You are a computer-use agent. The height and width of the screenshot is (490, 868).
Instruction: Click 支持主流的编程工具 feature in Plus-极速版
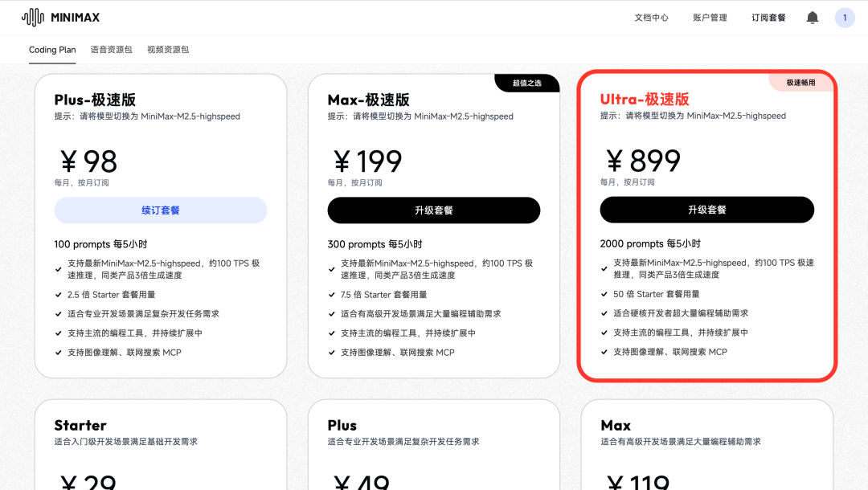135,333
